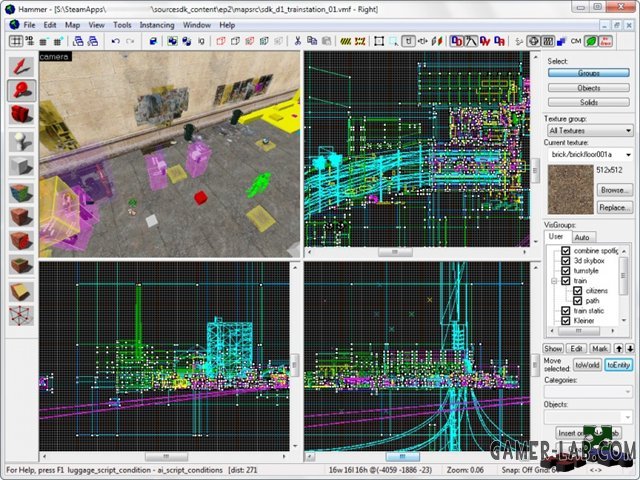Uncheck the '3d skybox' visgroup
The image size is (640, 480).
click(x=566, y=260)
